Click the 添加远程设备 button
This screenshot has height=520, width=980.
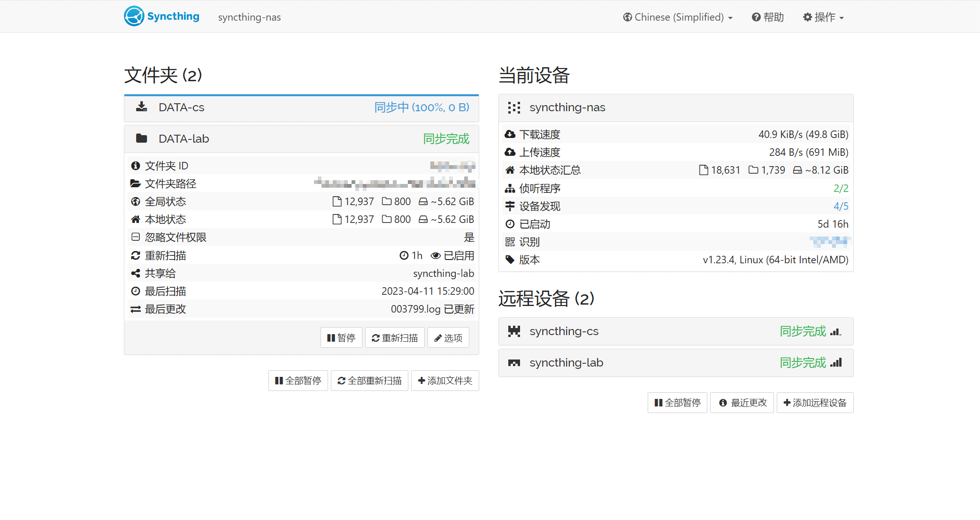815,403
